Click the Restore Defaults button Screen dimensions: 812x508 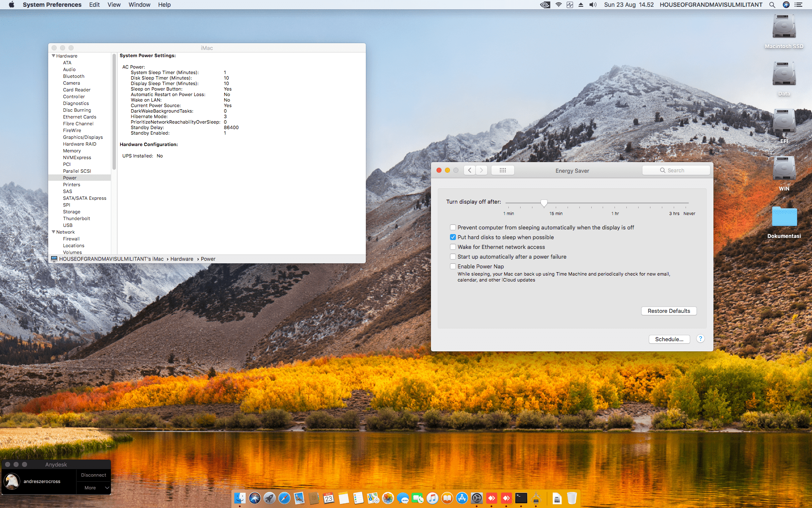[669, 311]
